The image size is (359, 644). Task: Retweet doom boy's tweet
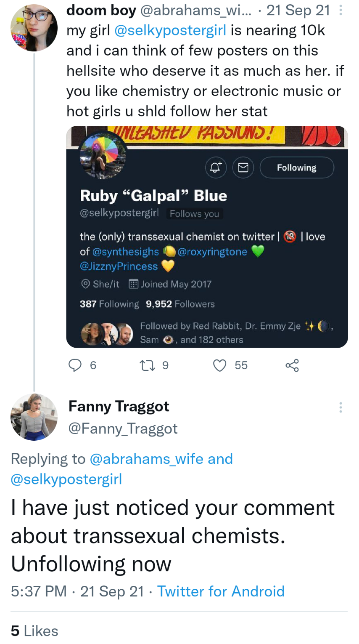(x=147, y=365)
